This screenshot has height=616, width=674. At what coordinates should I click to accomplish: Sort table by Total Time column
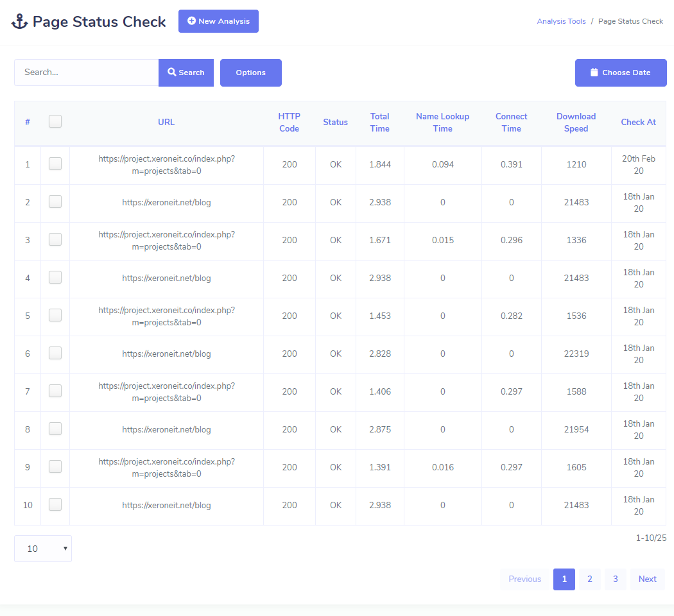coord(379,123)
